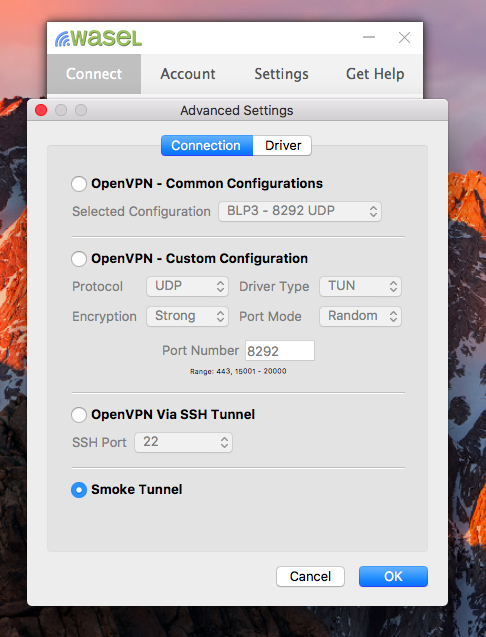Viewport: 486px width, 637px height.
Task: Open the Selected Configuration BLP3 dropdown
Action: (300, 211)
